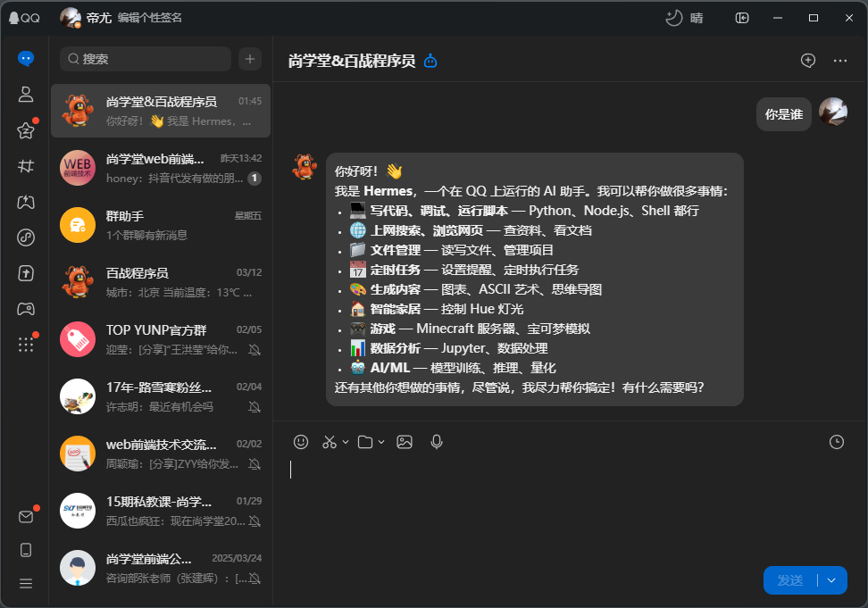Open the Messages tab in sidebar

tap(26, 58)
